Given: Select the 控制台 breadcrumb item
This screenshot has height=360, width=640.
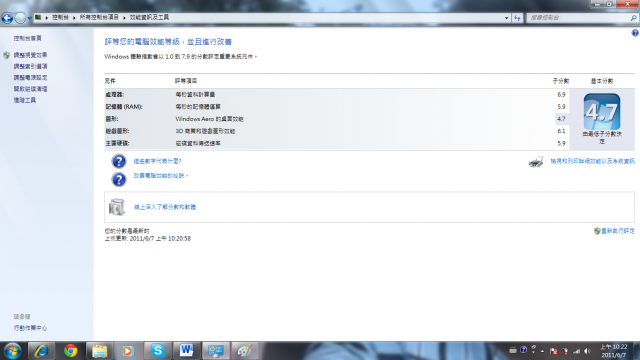Looking at the screenshot, I should [60, 18].
